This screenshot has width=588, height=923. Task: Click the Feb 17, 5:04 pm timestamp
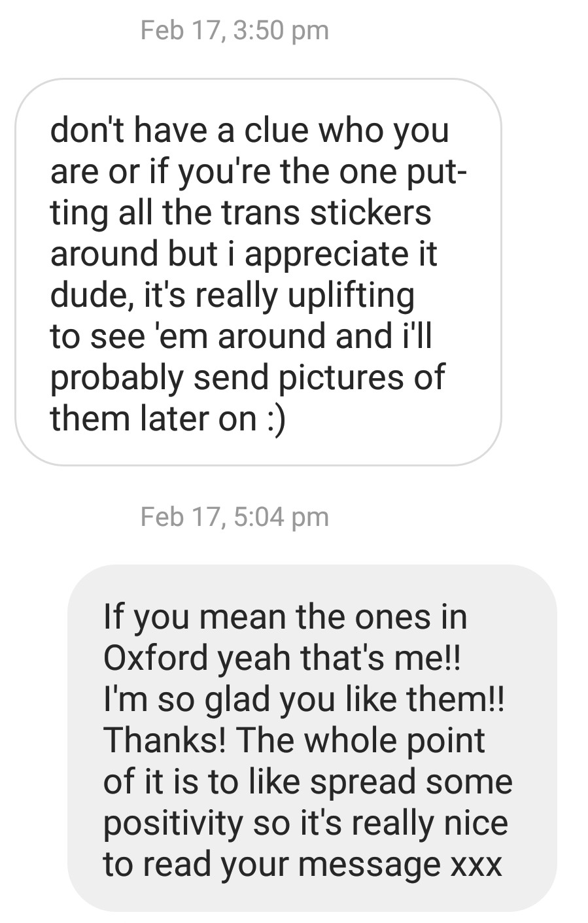pos(235,517)
